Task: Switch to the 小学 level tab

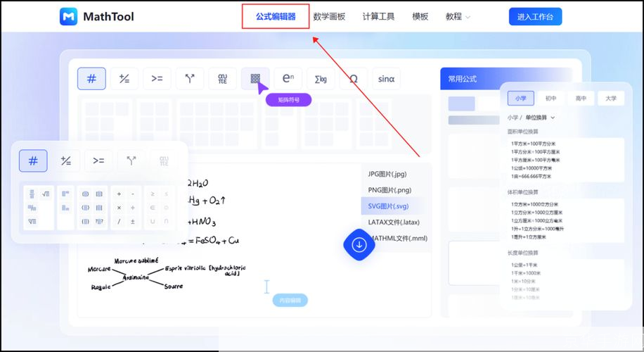Action: (x=521, y=99)
